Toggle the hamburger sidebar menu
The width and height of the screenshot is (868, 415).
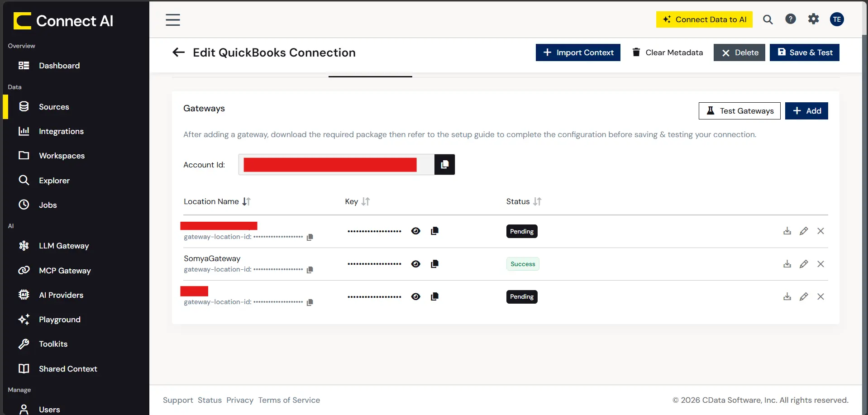(x=173, y=20)
